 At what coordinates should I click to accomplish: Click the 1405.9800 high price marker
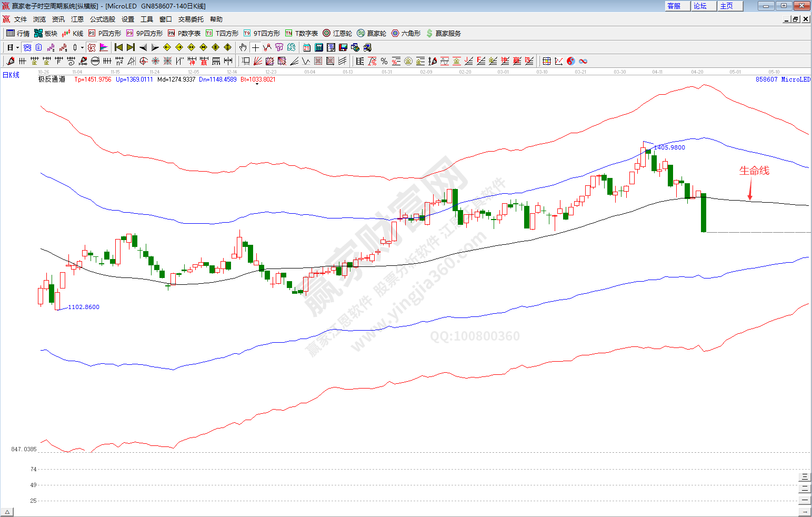669,147
